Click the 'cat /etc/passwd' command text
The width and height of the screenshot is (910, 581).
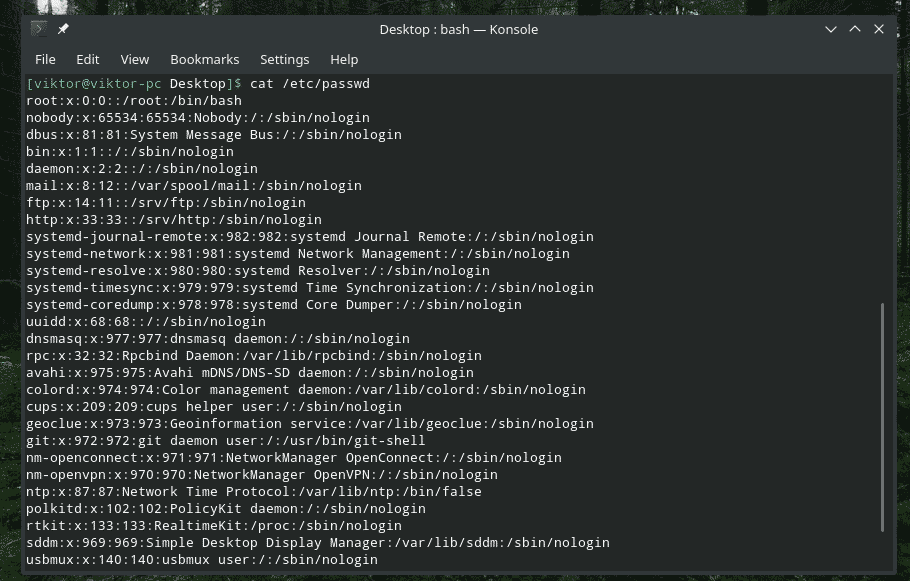[309, 84]
